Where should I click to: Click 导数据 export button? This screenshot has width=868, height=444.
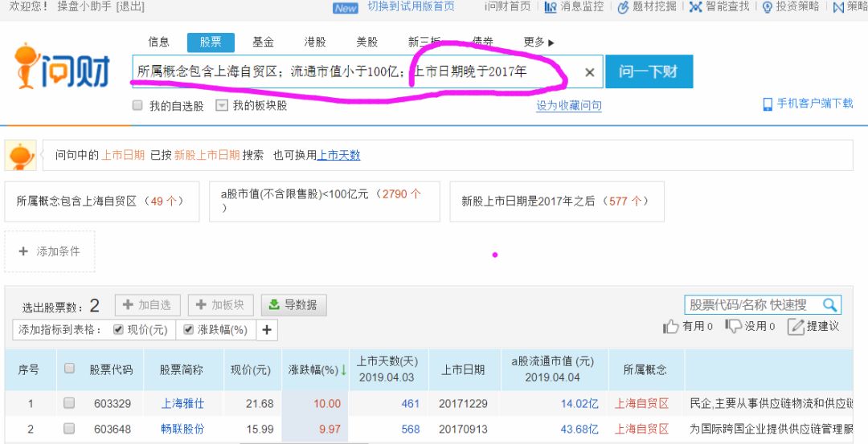tap(294, 305)
